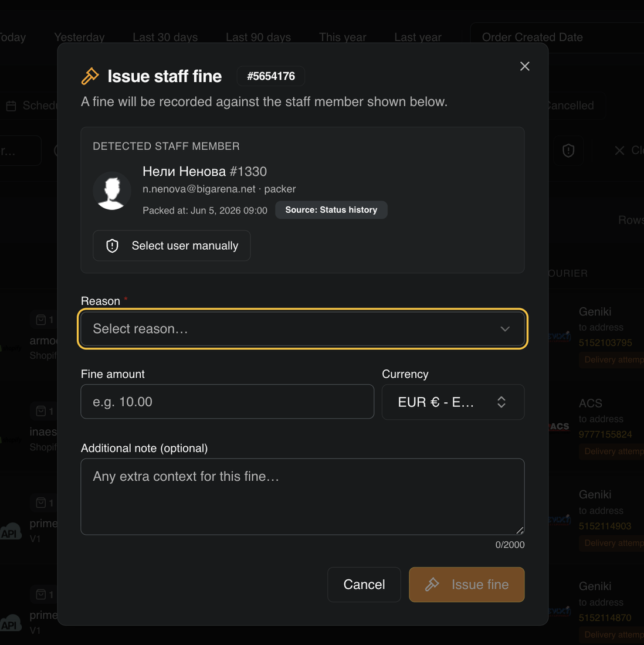The width and height of the screenshot is (644, 645).
Task: Click the name Нели Ненова #1330
Action: pos(205,171)
